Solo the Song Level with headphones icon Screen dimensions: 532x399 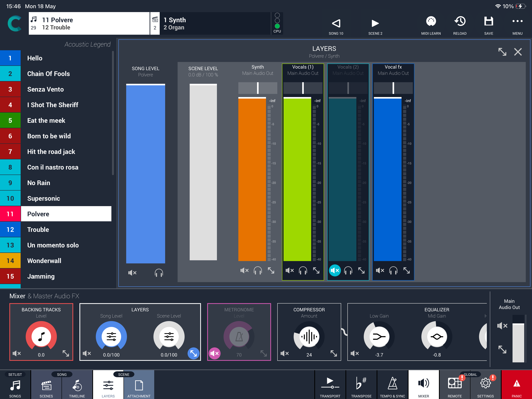pyautogui.click(x=159, y=273)
